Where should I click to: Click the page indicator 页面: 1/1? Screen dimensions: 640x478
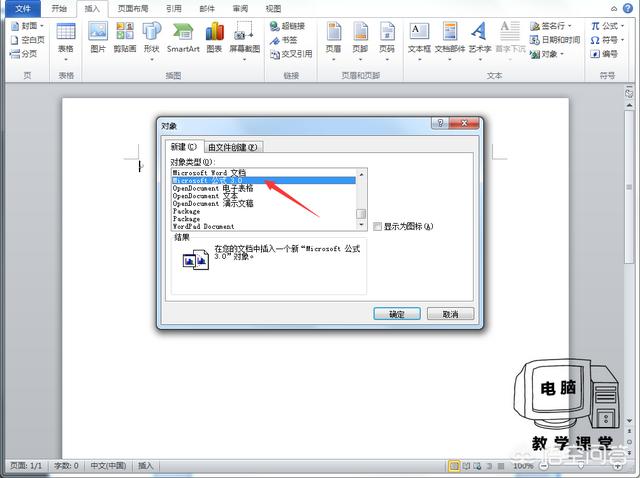coord(26,466)
